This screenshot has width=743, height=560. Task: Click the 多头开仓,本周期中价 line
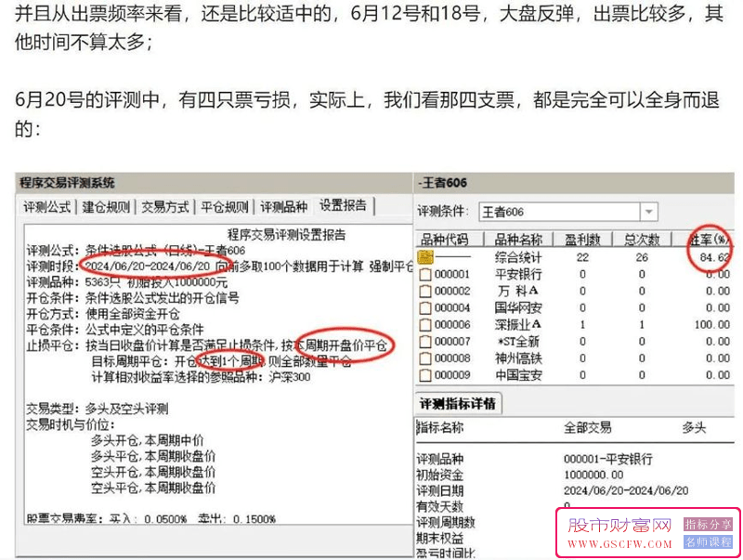148,440
